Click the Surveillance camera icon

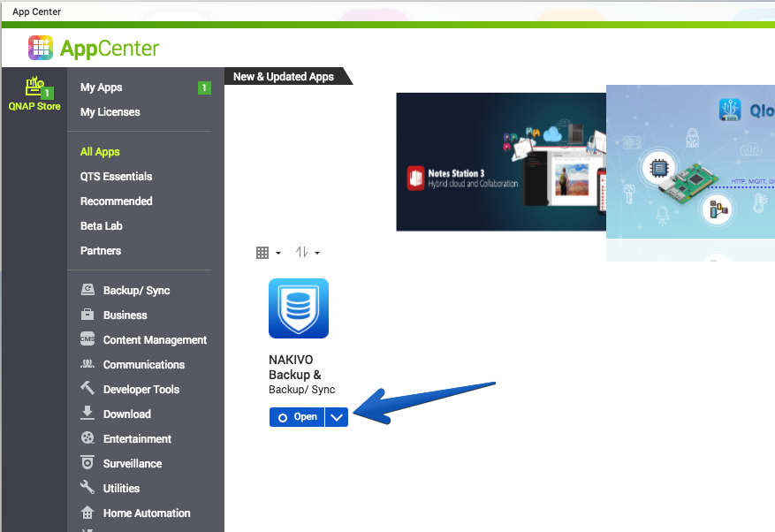click(87, 462)
